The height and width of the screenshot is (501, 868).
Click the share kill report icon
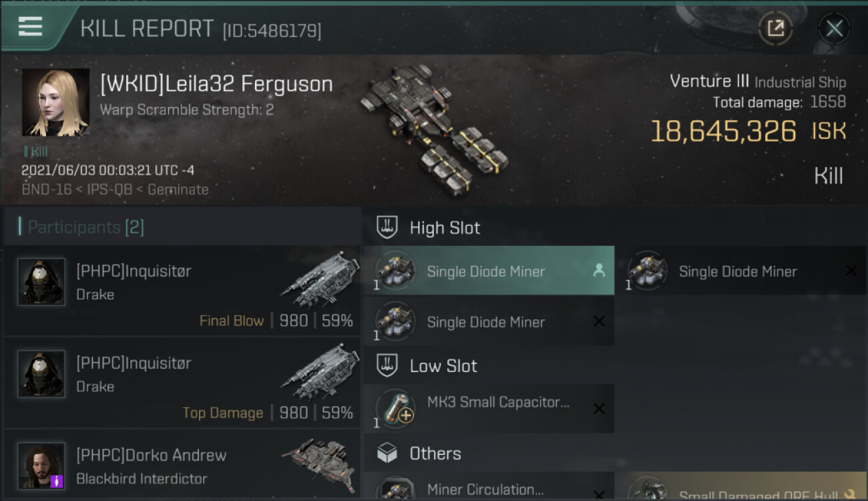pyautogui.click(x=775, y=28)
